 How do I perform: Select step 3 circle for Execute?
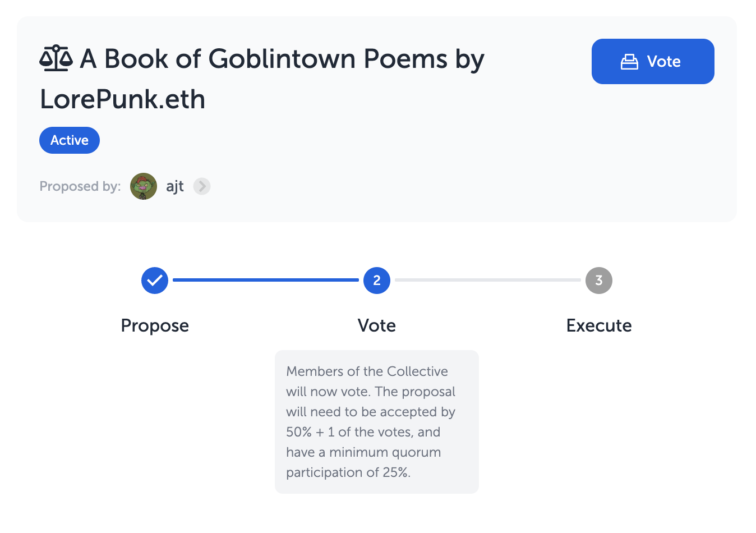[x=599, y=280]
